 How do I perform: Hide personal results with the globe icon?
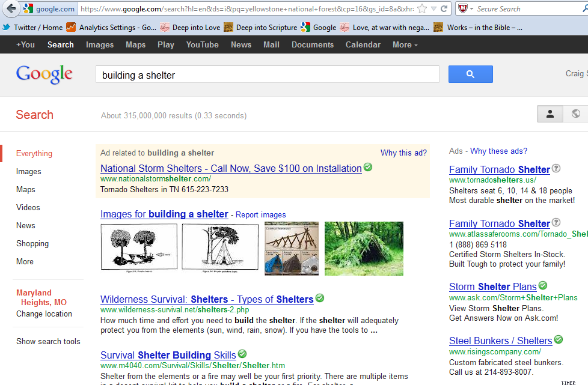coord(575,114)
